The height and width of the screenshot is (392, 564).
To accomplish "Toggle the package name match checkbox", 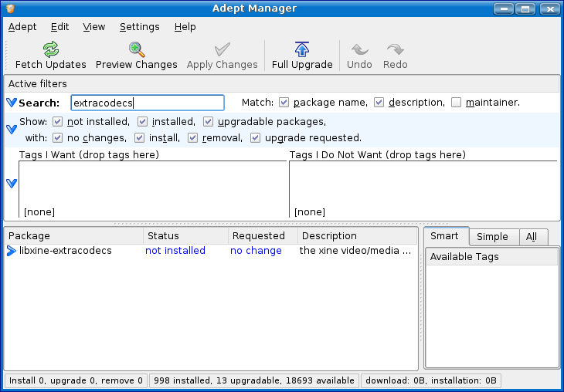I will [x=284, y=103].
